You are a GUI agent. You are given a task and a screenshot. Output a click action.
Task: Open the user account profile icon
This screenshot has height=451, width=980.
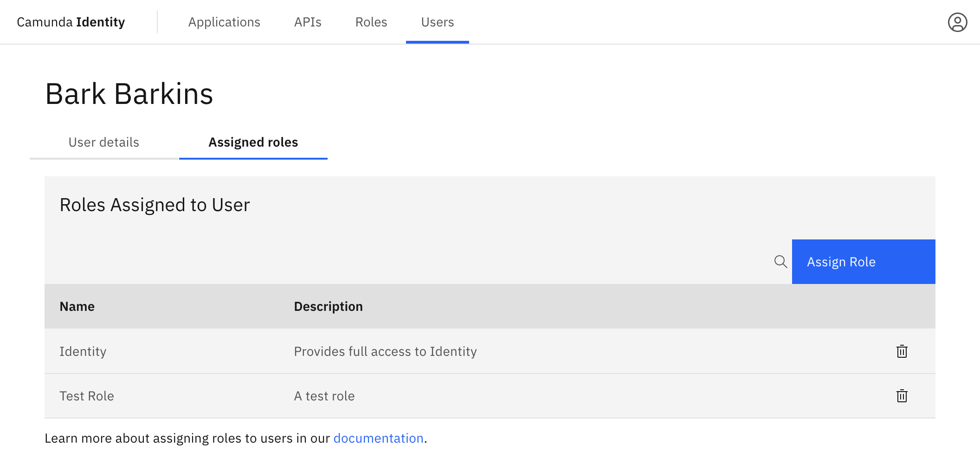pos(957,22)
